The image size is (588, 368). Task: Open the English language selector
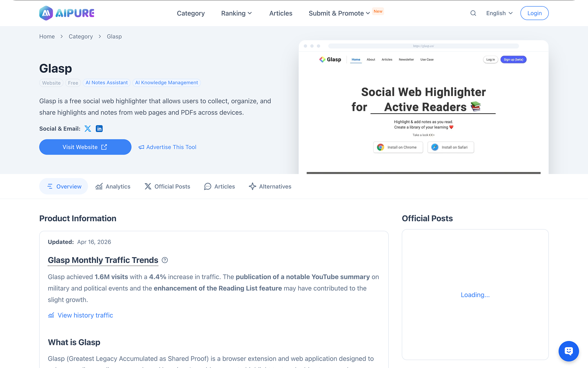(x=499, y=13)
